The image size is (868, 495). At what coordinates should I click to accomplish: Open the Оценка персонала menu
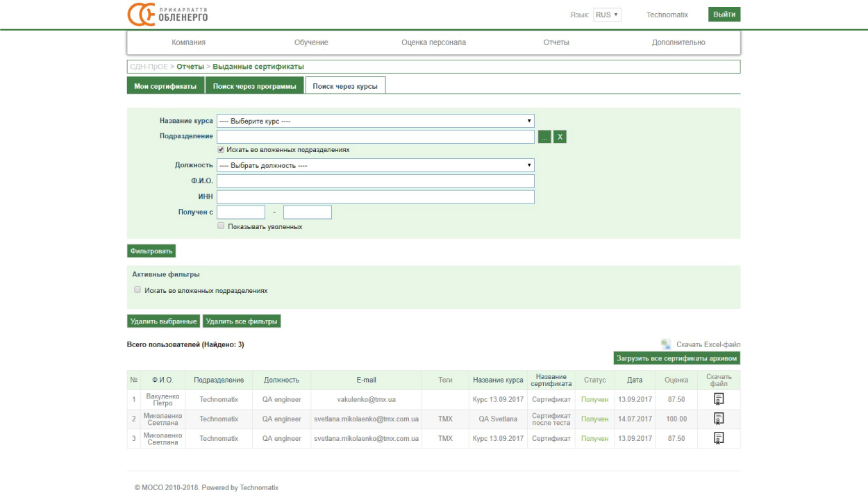pos(434,42)
